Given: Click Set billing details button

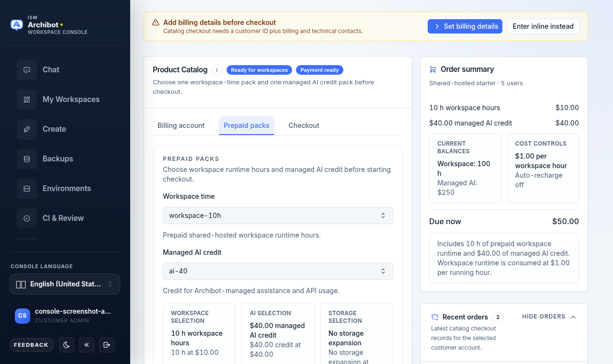Looking at the screenshot, I should coord(465,26).
